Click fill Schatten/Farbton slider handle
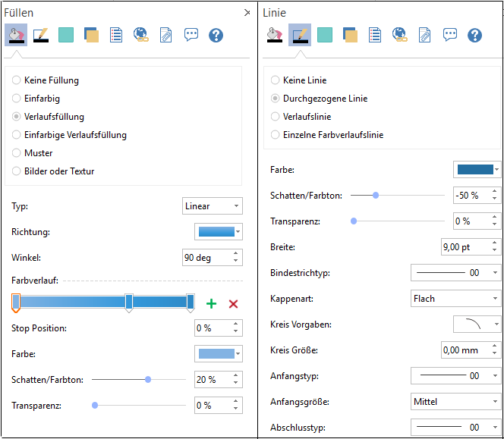The width and height of the screenshot is (504, 439). [148, 380]
